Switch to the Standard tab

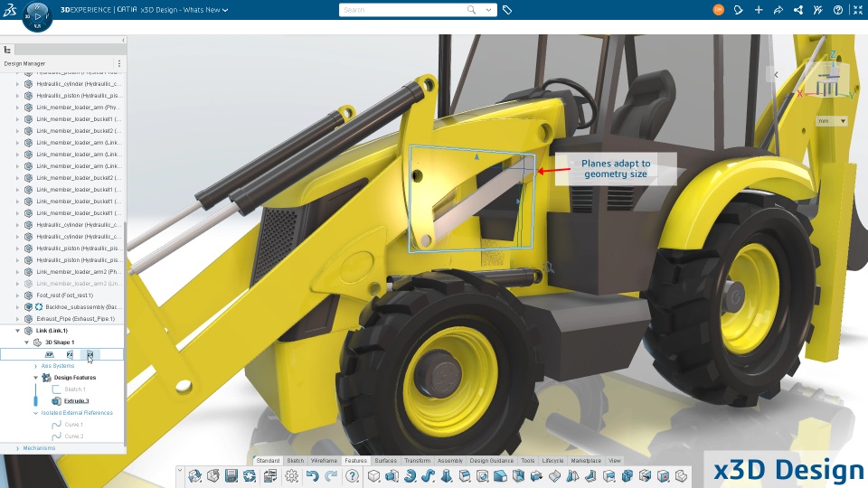pyautogui.click(x=268, y=460)
